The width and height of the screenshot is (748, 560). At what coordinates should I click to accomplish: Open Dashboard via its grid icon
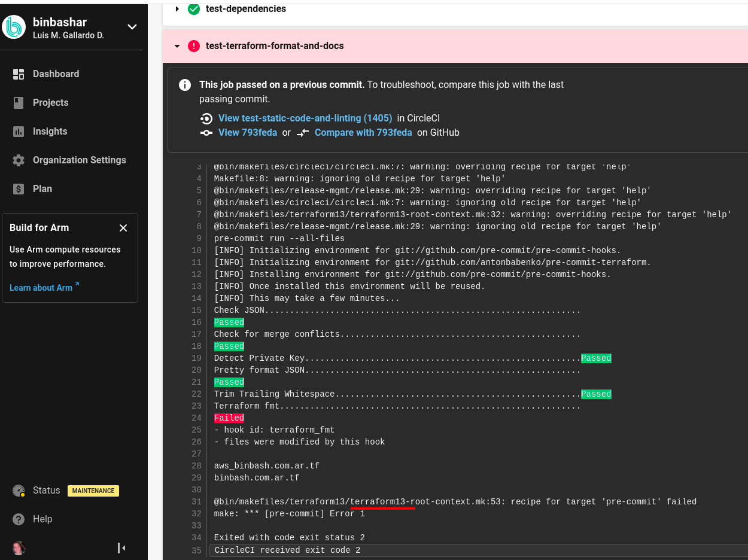tap(17, 74)
